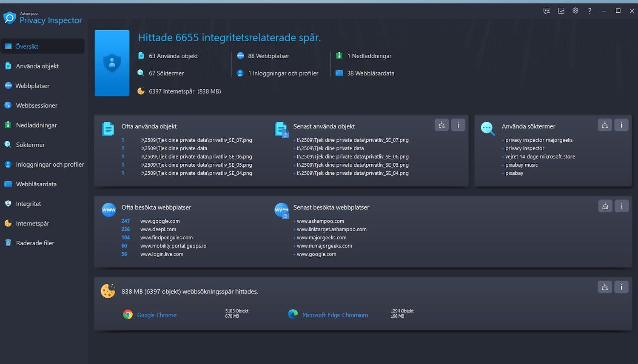Click clean icon in visited websites panel
Viewport: 638px width, 364px height.
pos(605,206)
